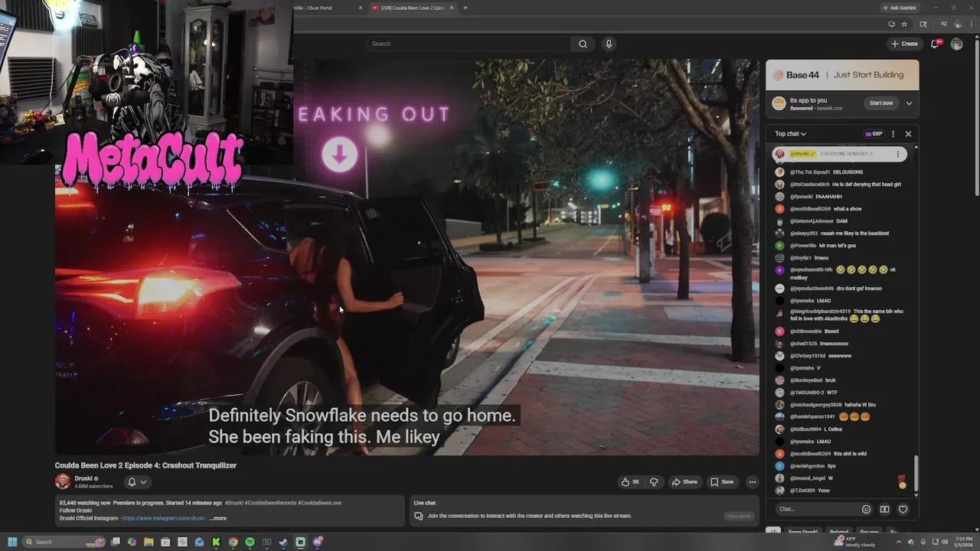
Task: Click the clock showing 7:15 PM
Action: click(x=963, y=542)
